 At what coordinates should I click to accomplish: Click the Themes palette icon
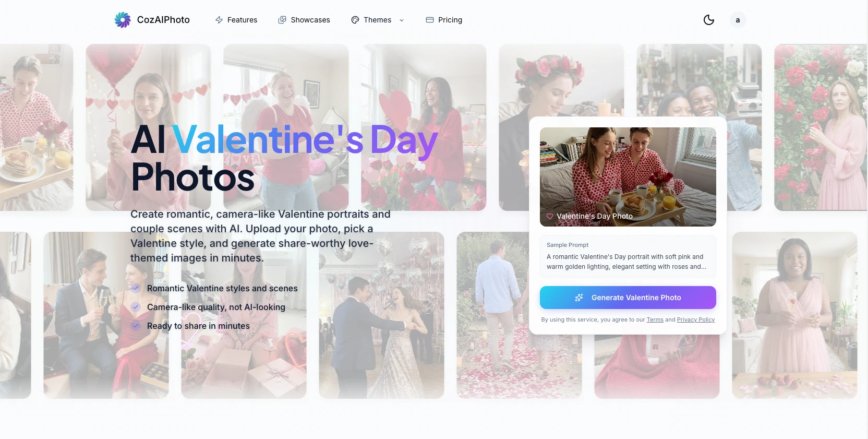click(x=355, y=20)
